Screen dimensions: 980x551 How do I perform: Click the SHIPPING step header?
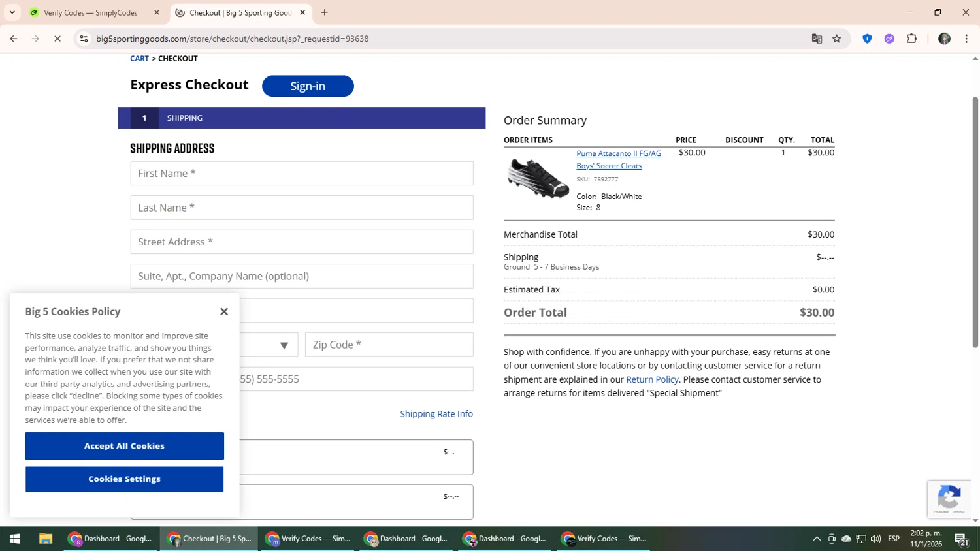302,118
